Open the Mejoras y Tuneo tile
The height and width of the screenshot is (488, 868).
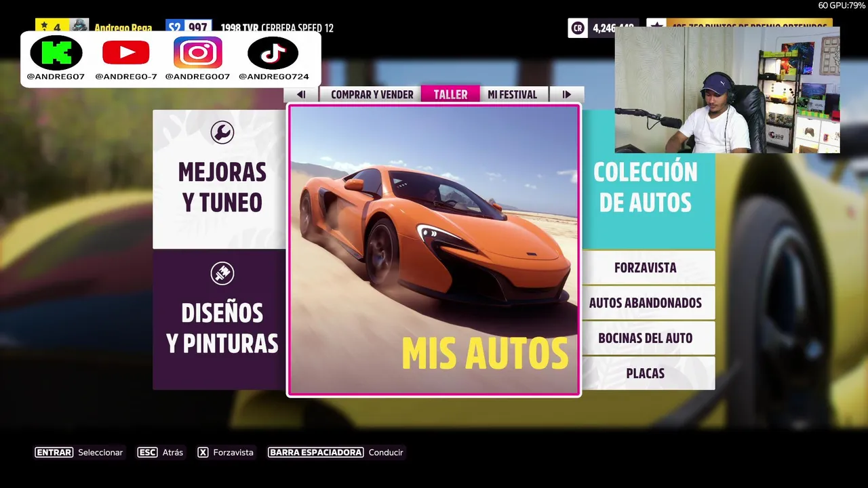coord(219,179)
